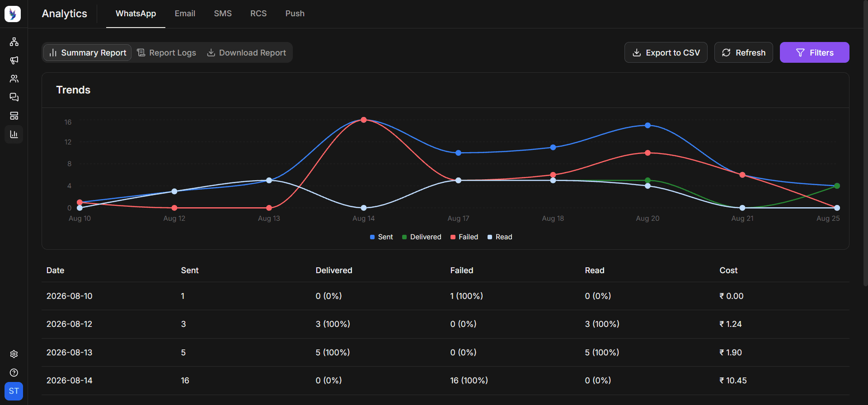Select the 2026-08-14 date cell
Viewport: 868px width, 405px height.
click(x=70, y=381)
